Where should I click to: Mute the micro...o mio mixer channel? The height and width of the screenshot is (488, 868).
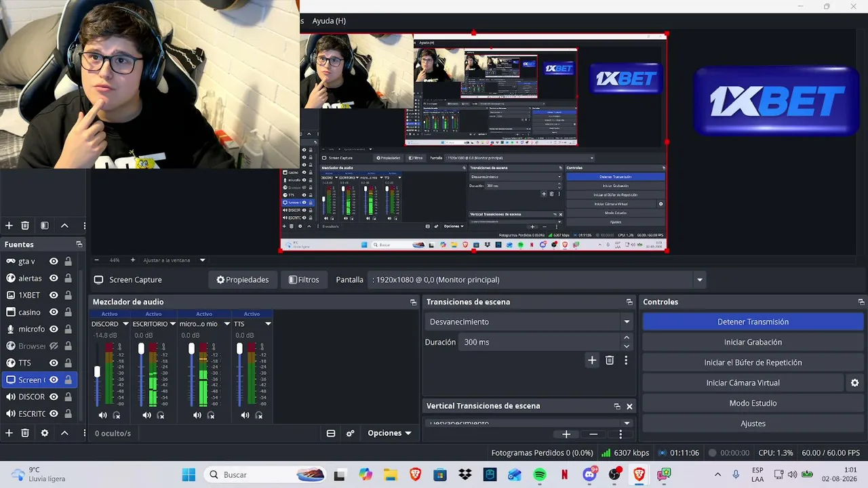click(197, 415)
